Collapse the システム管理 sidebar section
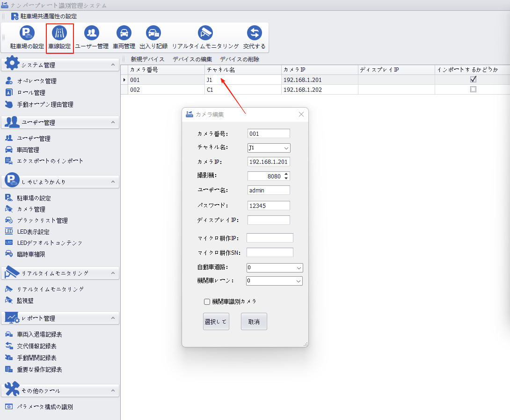Viewport: 510px width, 420px height. pyautogui.click(x=113, y=65)
